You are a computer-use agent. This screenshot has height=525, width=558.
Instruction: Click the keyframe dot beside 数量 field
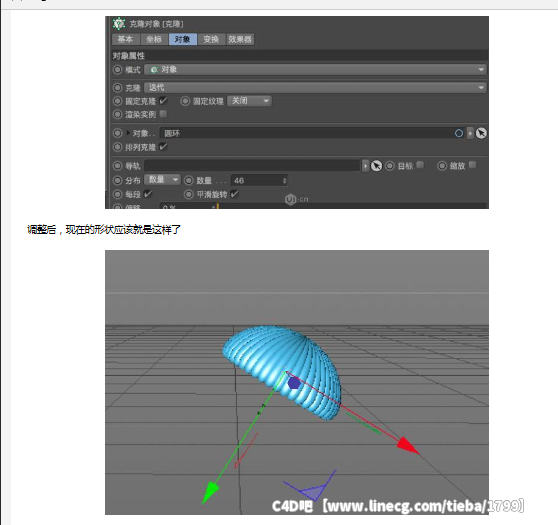[x=189, y=180]
